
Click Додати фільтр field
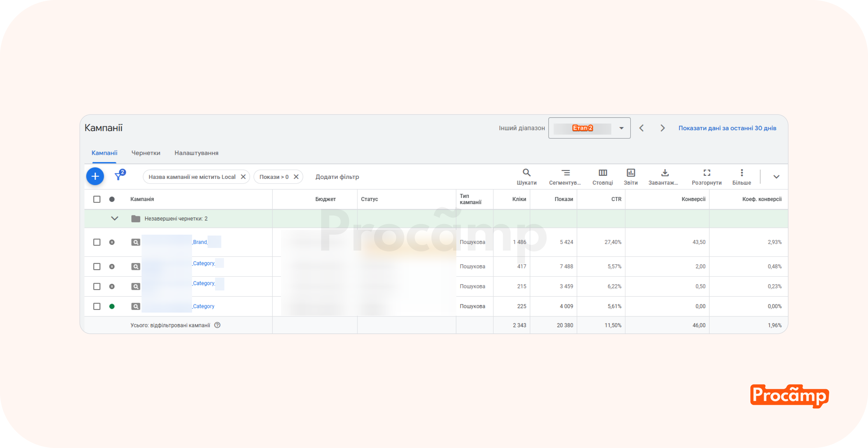click(337, 177)
